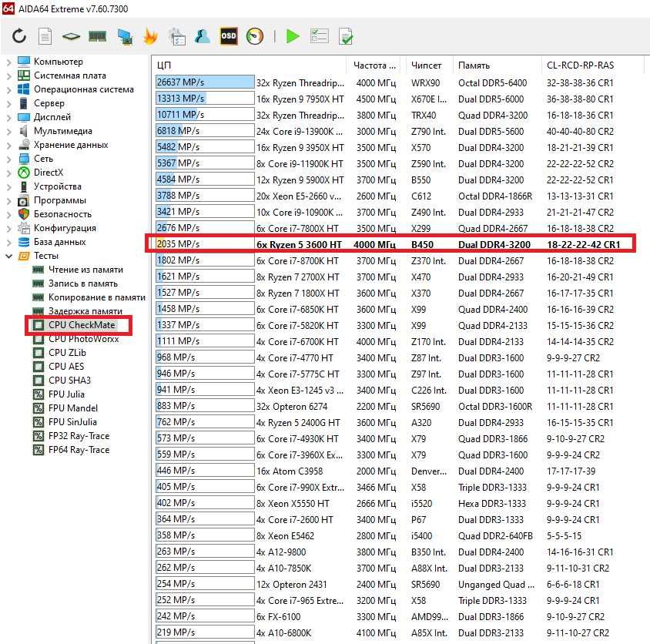Select the 10711 MP/s result bar
Screen dimensions: 650x644
pyautogui.click(x=205, y=115)
